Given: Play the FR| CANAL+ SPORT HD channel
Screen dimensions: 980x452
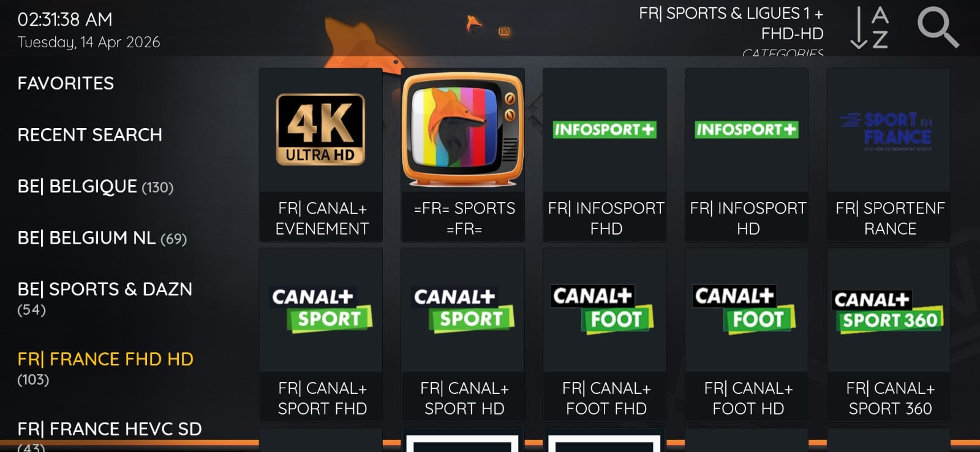Looking at the screenshot, I should coord(463,334).
